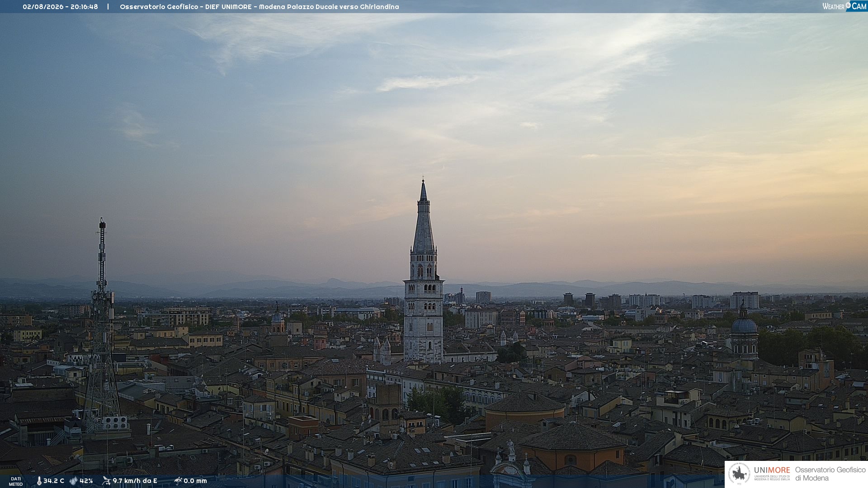
Task: Select the 02/08/2026 - 20:16:48 timestamp
Action: (60, 7)
